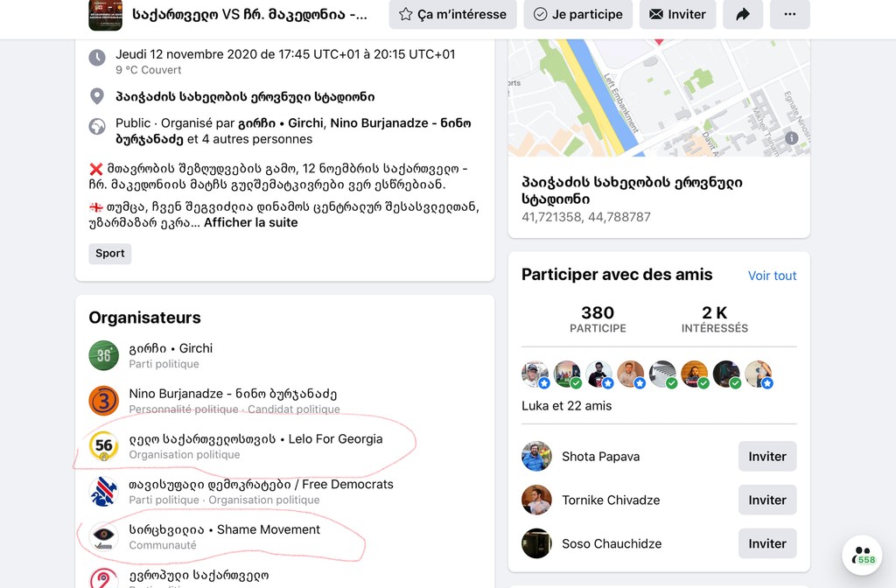
Task: Click Voir tout friends link
Action: point(772,276)
